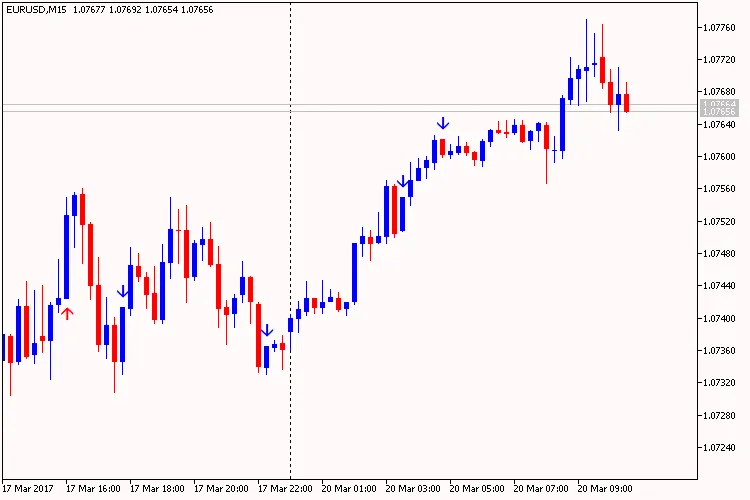Select the 20 Mar 05:00 time label
The width and height of the screenshot is (750, 500).
[477, 489]
